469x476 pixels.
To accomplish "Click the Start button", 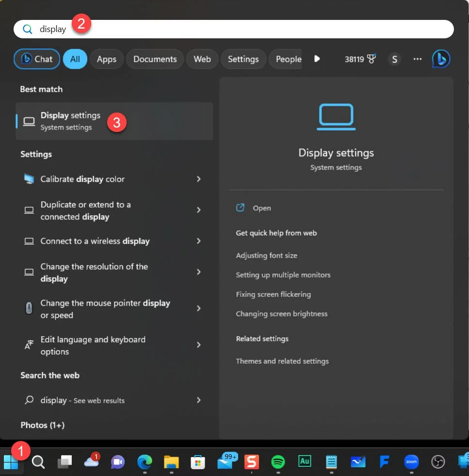I will point(12,462).
